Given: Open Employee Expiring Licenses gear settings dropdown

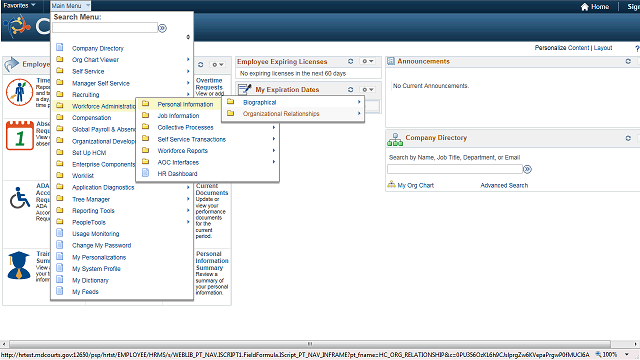Looking at the screenshot, I should point(367,61).
